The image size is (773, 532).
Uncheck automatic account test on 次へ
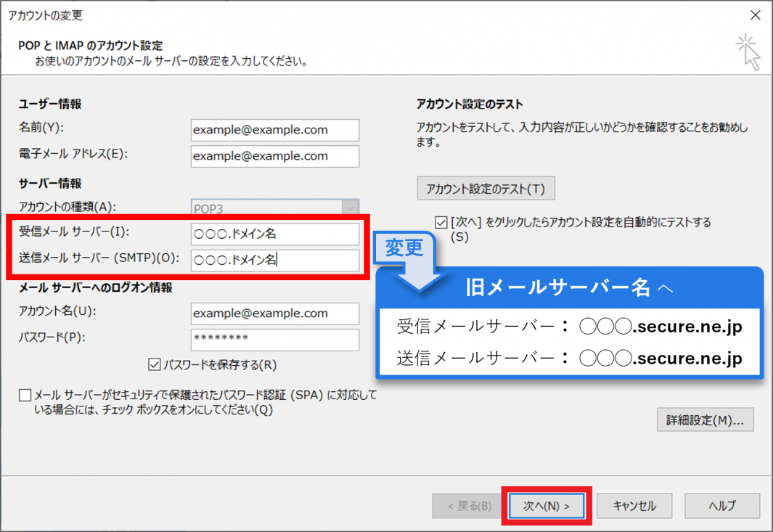[441, 222]
